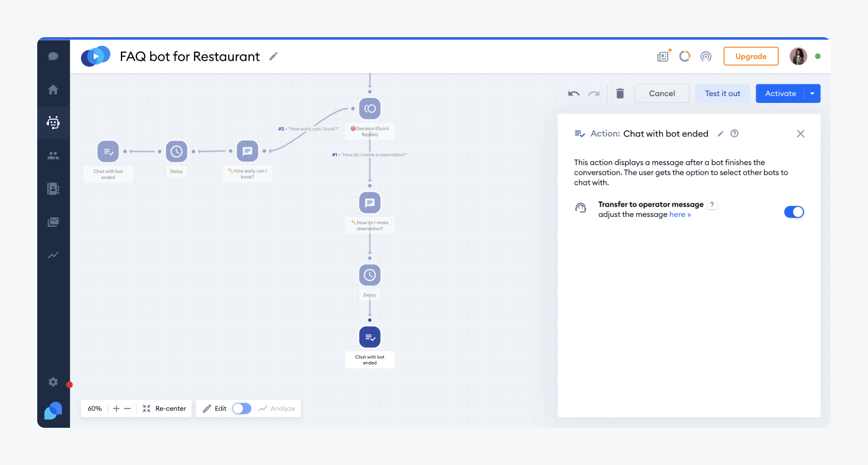The width and height of the screenshot is (868, 465).
Task: Re-center the flow canvas
Action: 164,409
